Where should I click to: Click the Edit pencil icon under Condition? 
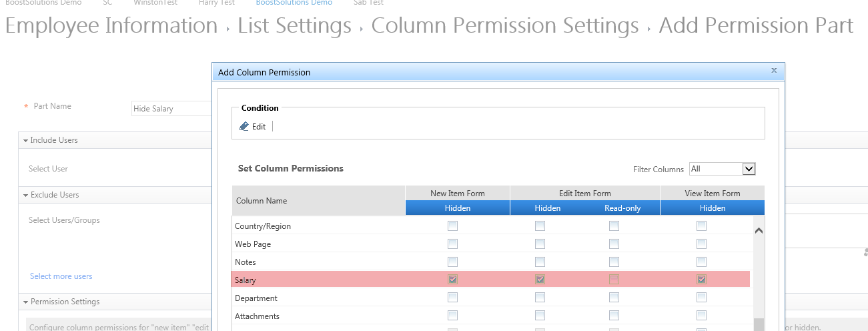(x=244, y=126)
